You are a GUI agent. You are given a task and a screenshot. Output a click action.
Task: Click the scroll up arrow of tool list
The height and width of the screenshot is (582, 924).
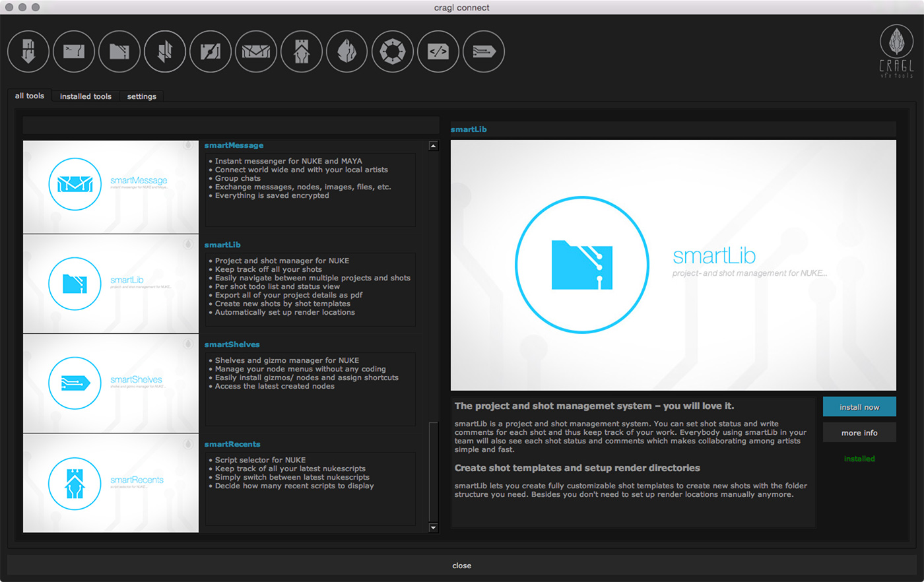434,146
